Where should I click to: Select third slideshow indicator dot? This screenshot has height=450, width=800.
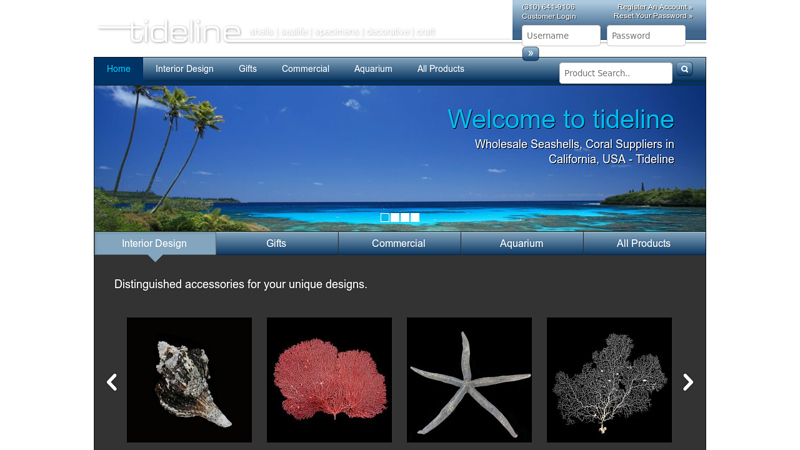pos(405,217)
